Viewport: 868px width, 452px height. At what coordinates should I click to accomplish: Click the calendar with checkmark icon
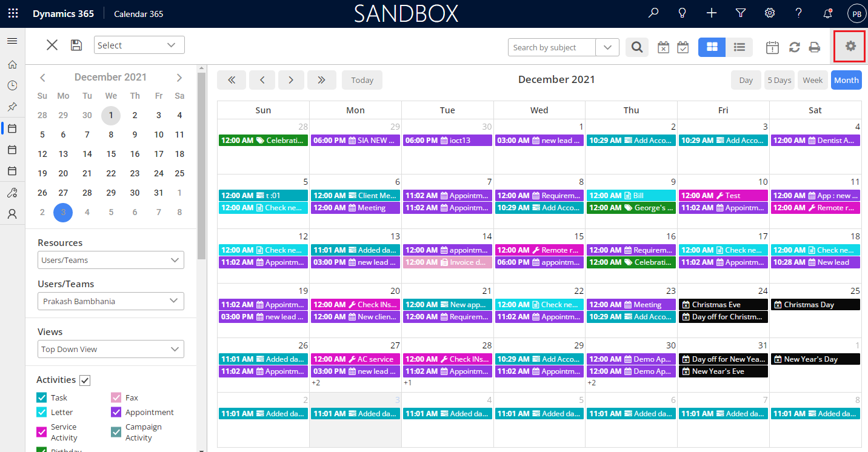click(683, 47)
